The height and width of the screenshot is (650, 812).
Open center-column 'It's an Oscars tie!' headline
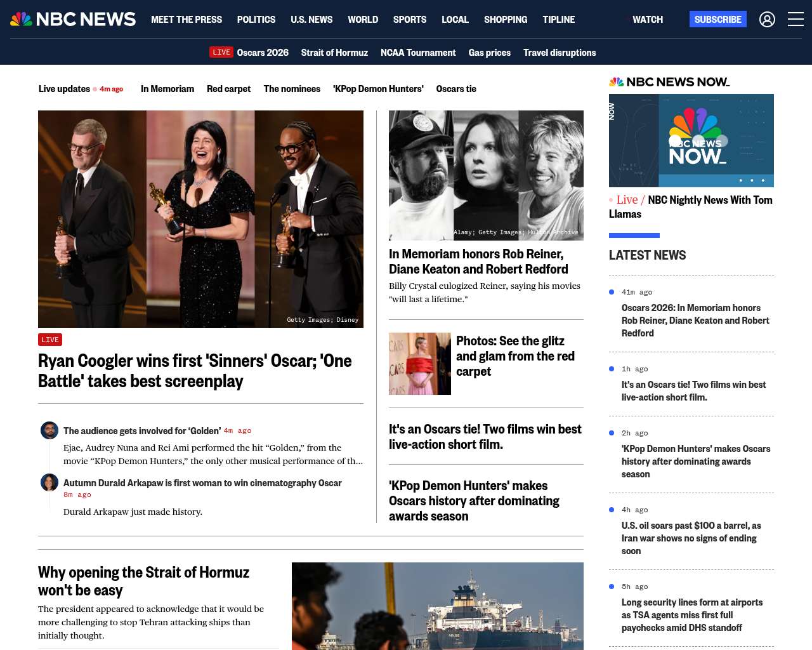click(x=485, y=437)
